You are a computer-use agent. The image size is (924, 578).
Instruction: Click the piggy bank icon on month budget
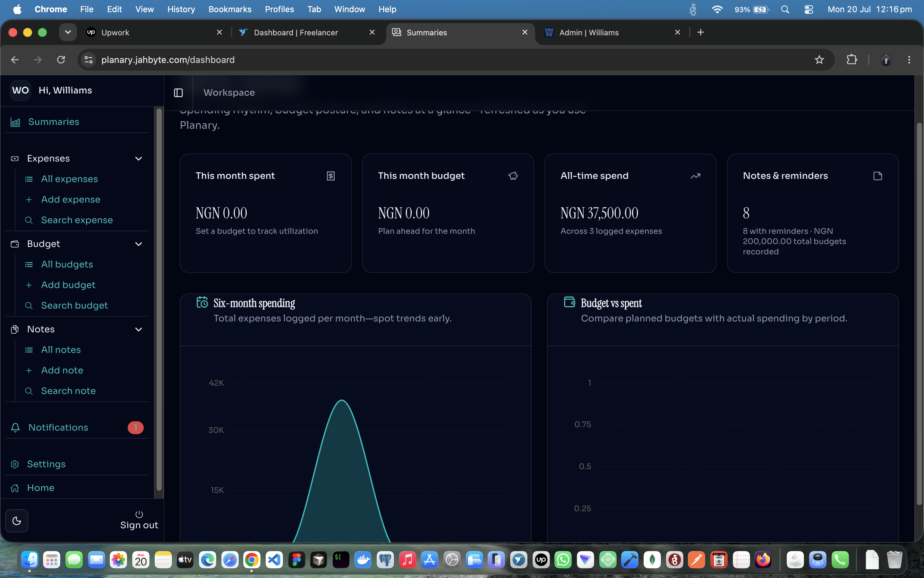coord(513,176)
